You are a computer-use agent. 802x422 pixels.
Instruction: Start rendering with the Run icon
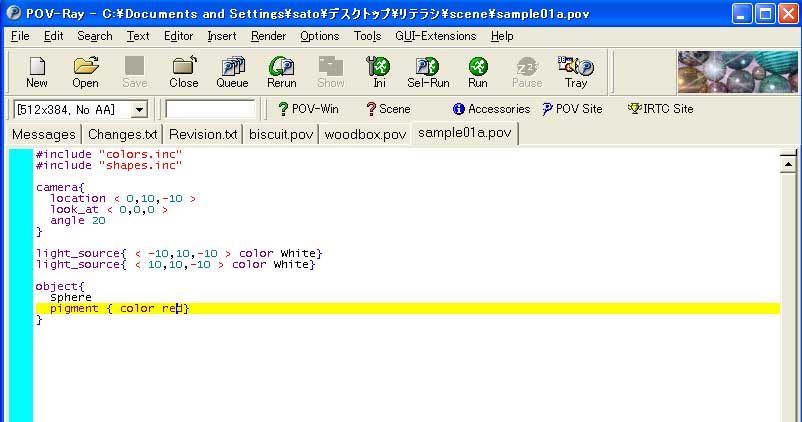tap(478, 73)
